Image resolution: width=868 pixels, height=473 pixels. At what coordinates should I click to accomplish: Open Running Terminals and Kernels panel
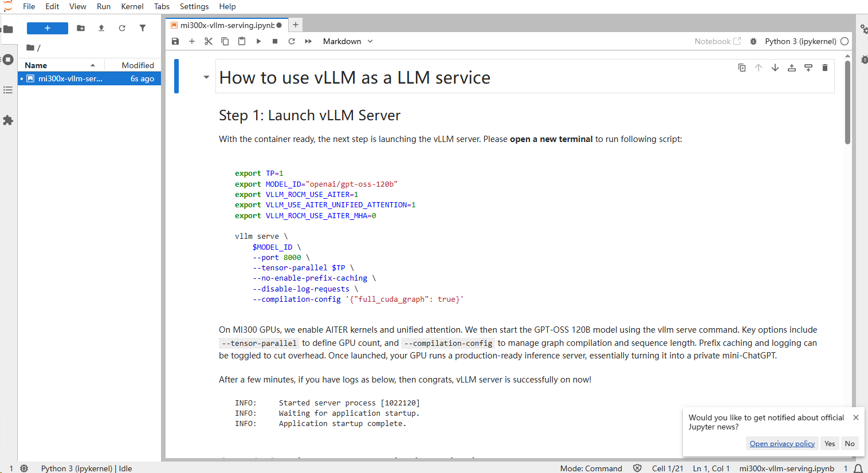[7, 60]
